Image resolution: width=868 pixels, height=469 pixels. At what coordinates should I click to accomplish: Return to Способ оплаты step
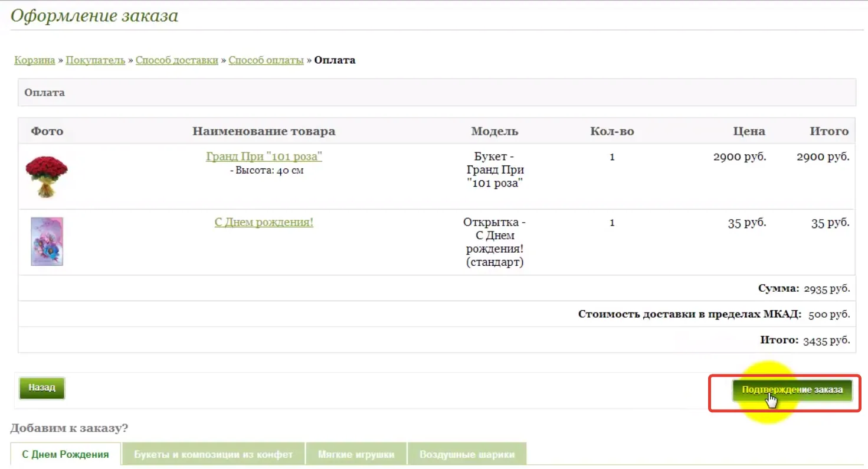pyautogui.click(x=266, y=60)
